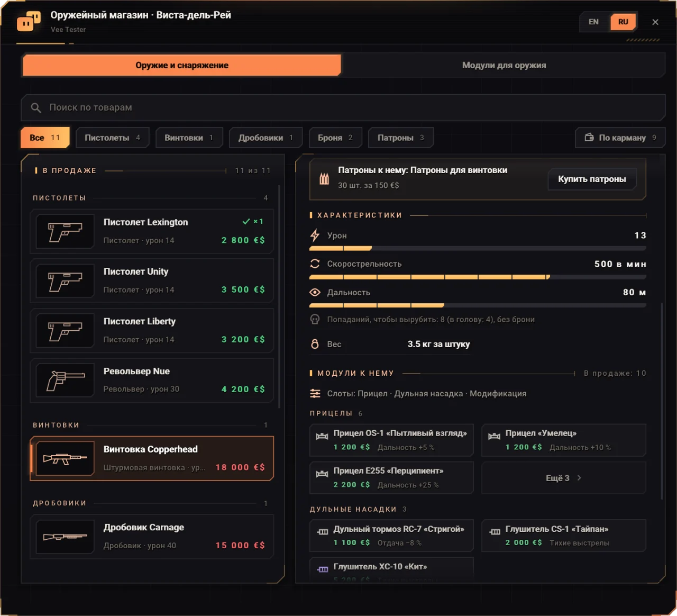677x616 pixels.
Task: Filter by 'Дробовики' category chip
Action: [x=266, y=138]
